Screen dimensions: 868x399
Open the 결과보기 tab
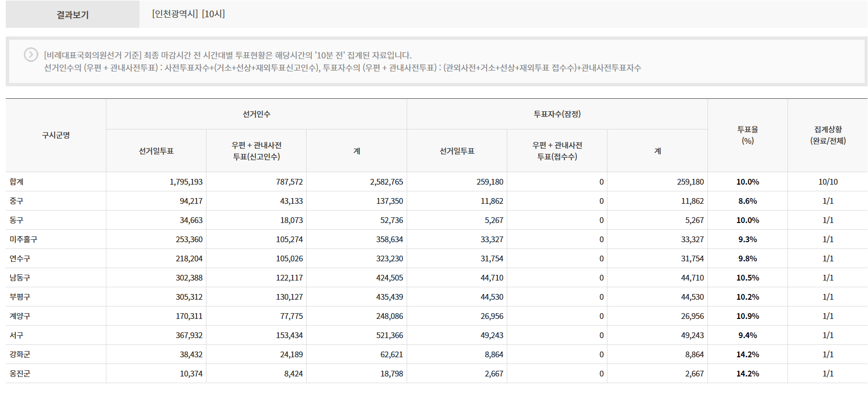point(72,14)
